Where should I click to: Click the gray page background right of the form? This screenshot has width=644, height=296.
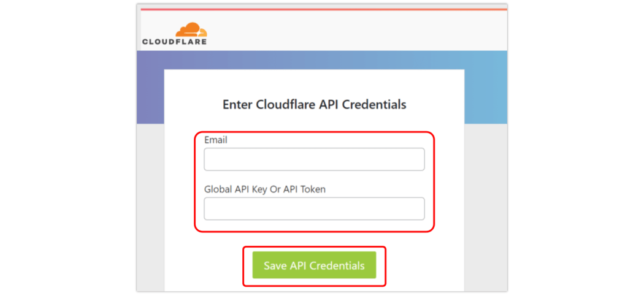pyautogui.click(x=486, y=205)
